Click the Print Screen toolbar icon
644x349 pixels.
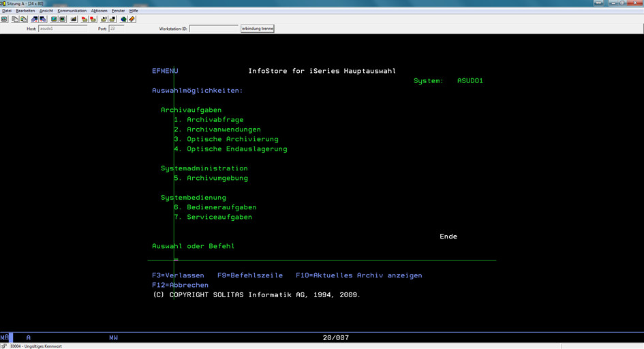(x=4, y=19)
